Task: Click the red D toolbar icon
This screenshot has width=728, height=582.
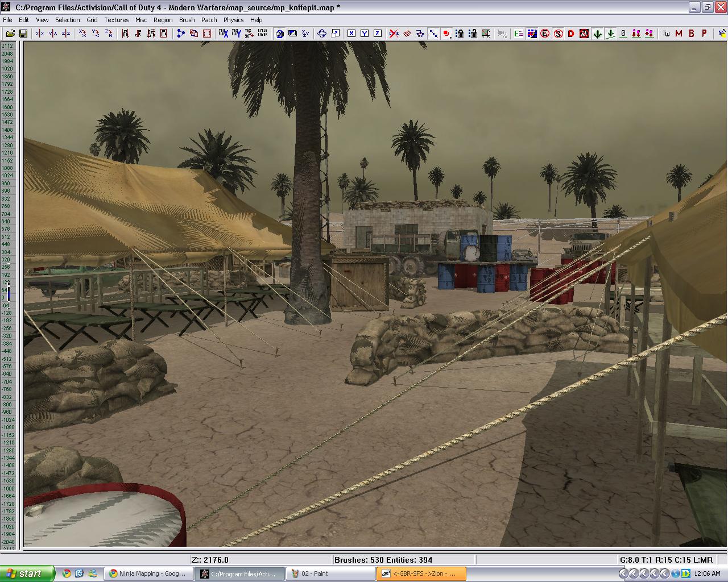Action: click(571, 34)
